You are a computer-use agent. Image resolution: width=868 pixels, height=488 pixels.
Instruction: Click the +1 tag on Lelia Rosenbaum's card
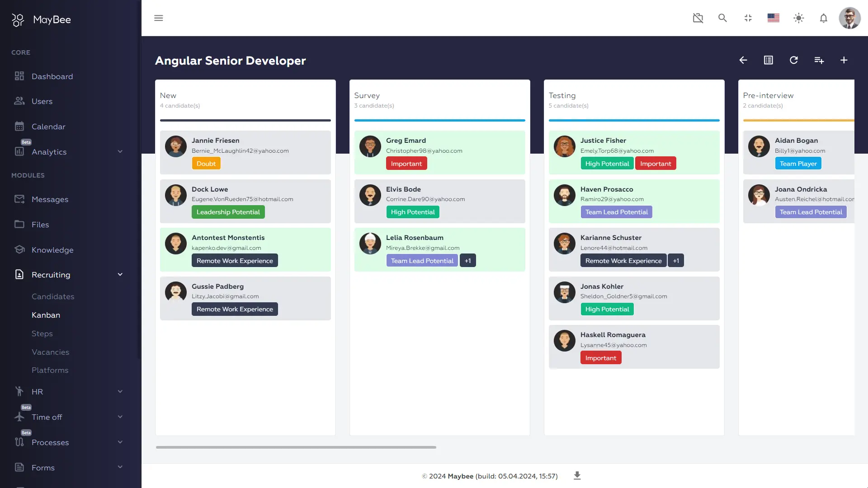[467, 261]
